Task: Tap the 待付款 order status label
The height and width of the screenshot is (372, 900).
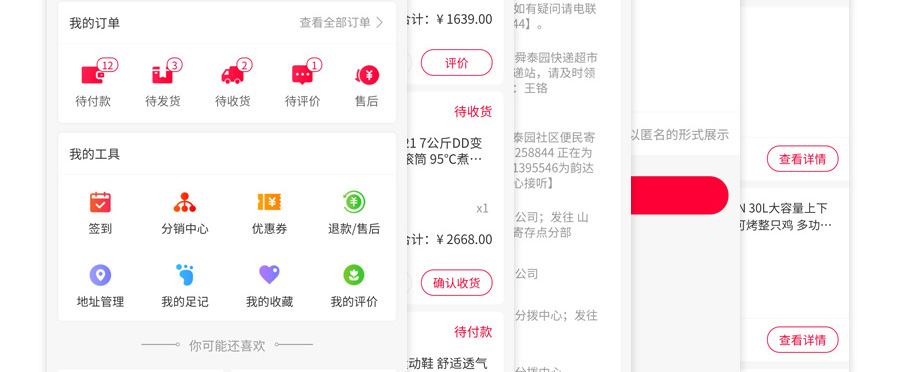Action: tap(473, 332)
